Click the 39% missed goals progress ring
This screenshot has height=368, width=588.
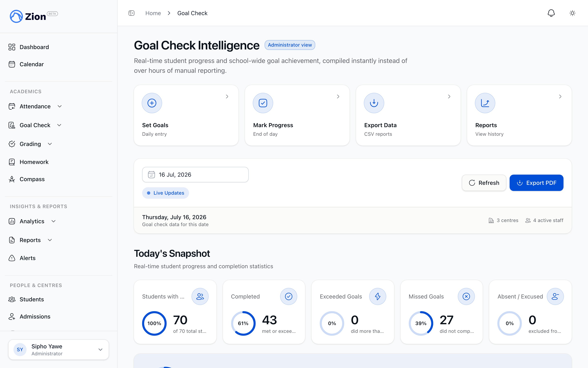click(x=421, y=323)
